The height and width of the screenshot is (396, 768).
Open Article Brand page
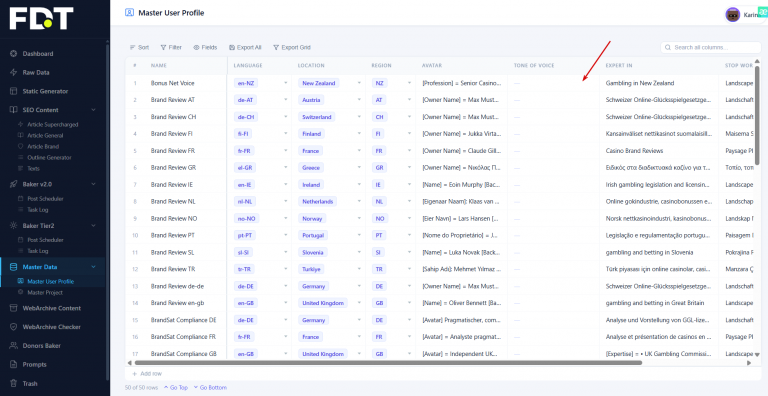point(43,147)
